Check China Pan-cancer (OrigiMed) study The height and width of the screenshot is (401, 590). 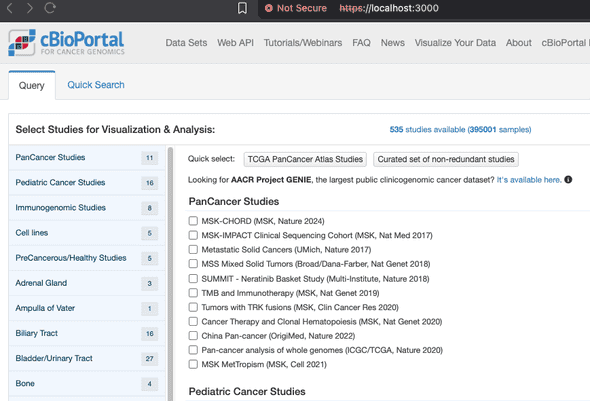pyautogui.click(x=193, y=336)
